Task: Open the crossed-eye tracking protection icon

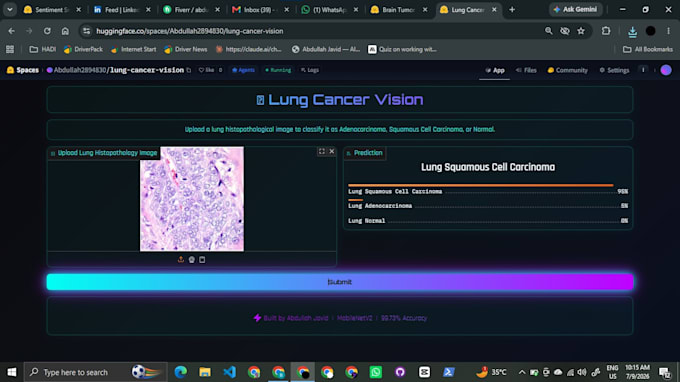Action: (x=565, y=31)
